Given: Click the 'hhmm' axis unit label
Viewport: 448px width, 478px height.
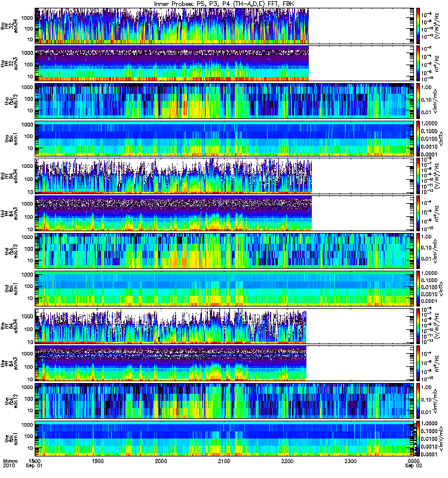Looking at the screenshot, I should (x=10, y=461).
